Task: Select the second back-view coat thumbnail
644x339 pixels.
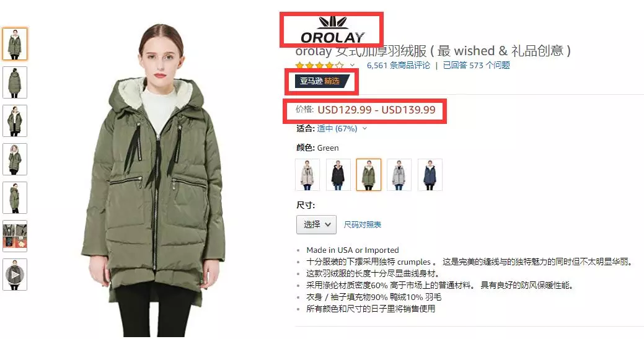Action: point(15,82)
